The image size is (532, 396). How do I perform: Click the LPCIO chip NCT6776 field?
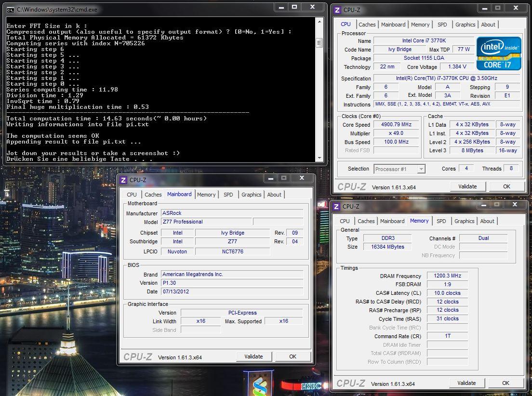pos(233,252)
